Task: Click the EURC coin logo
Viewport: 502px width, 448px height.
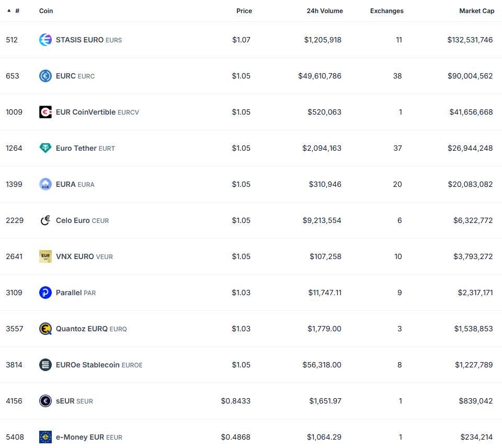Action: pyautogui.click(x=45, y=76)
